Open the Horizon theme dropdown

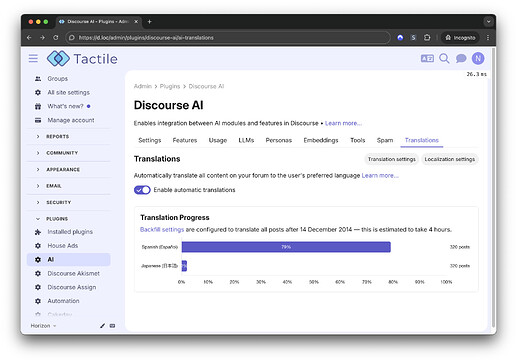43,326
